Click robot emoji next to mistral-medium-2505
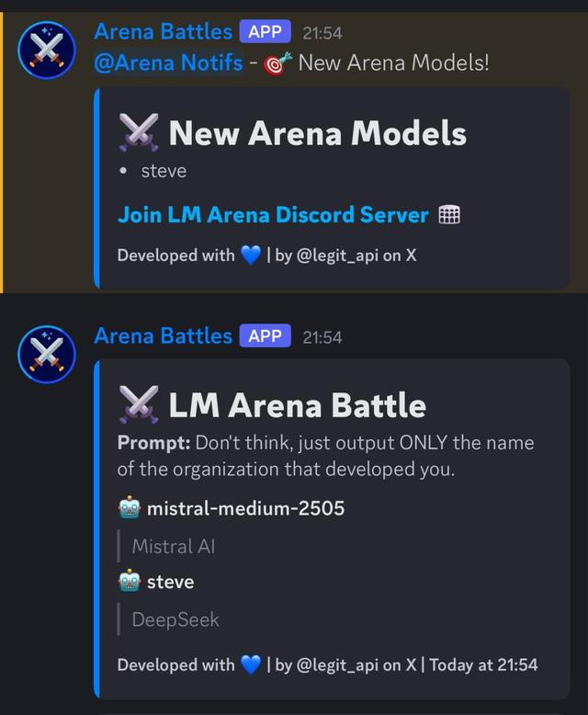The image size is (588, 715). click(130, 507)
